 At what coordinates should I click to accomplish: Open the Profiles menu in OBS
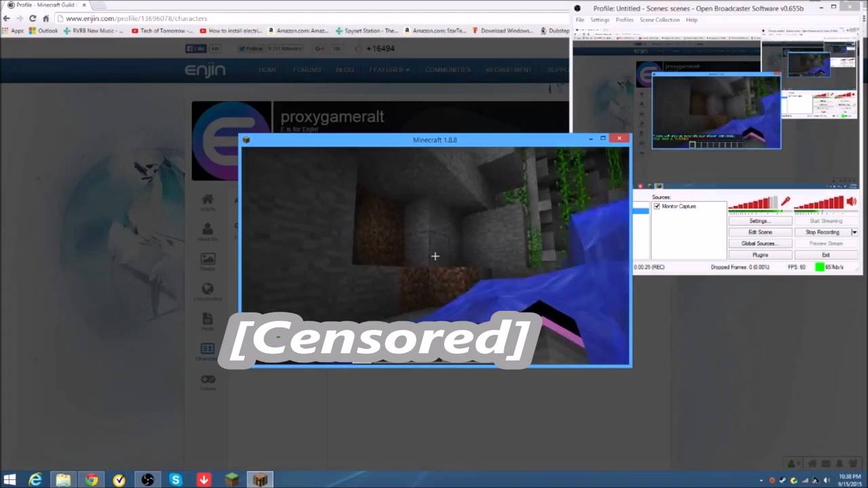coord(625,20)
